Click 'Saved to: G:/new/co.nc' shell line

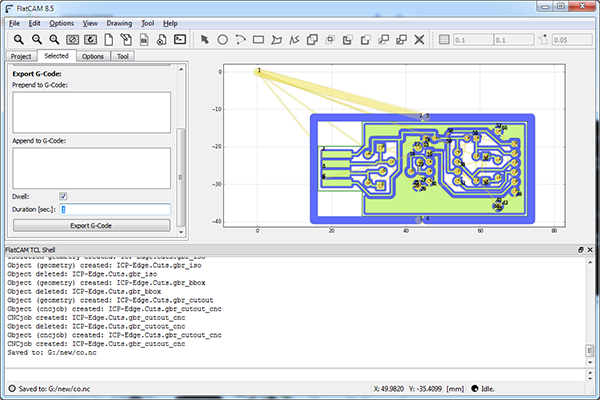[52, 353]
